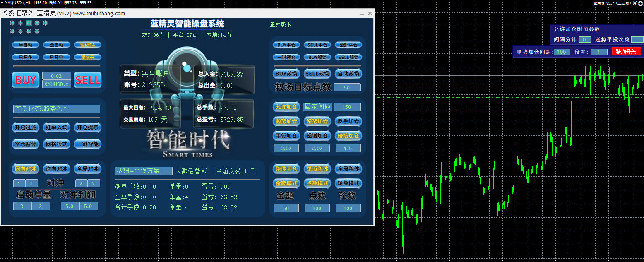Image resolution: width=644 pixels, height=262 pixels.
Task: Toggle 逆势加仓 counter-trend add-position
Action: pos(317,121)
